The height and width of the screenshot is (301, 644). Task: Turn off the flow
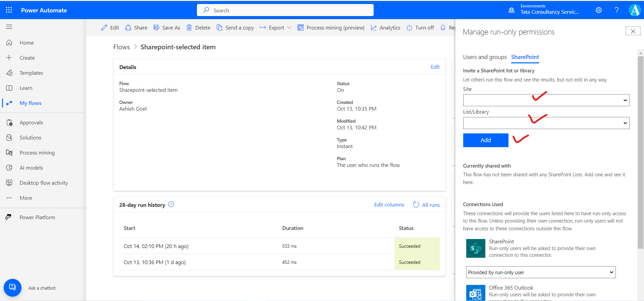click(420, 27)
